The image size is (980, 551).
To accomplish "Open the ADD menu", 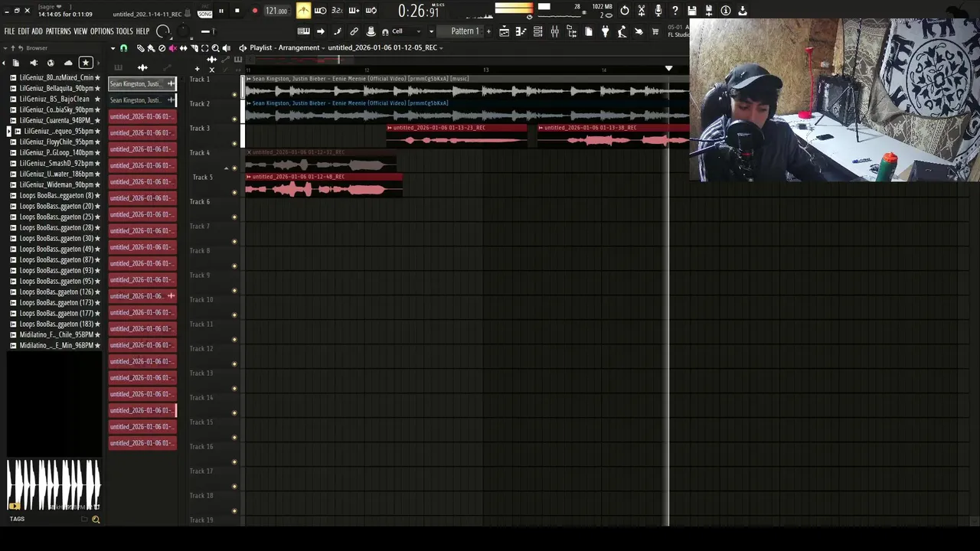I will (x=38, y=31).
